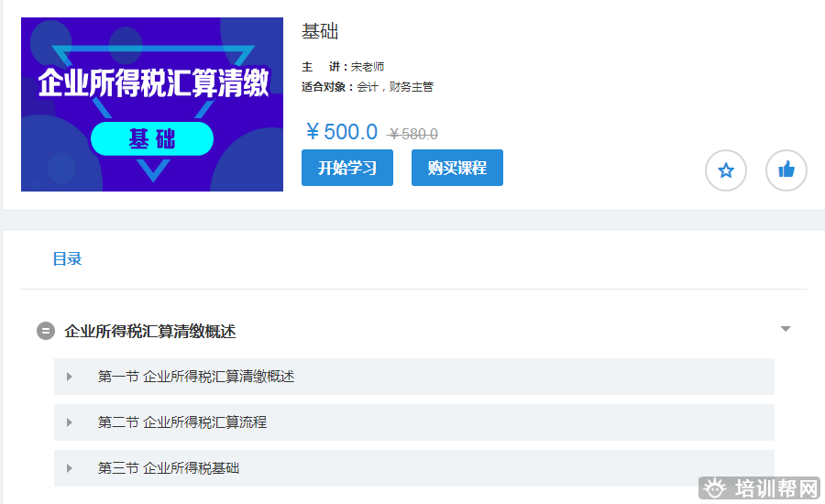The image size is (825, 504).
Task: Expand 第二节 企业所得税汇算流程 triangle
Action: (70, 422)
